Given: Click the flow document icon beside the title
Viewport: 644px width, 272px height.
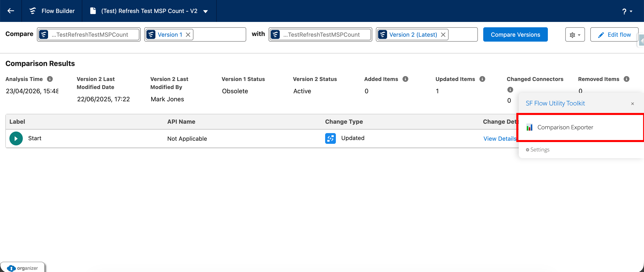Looking at the screenshot, I should point(93,11).
